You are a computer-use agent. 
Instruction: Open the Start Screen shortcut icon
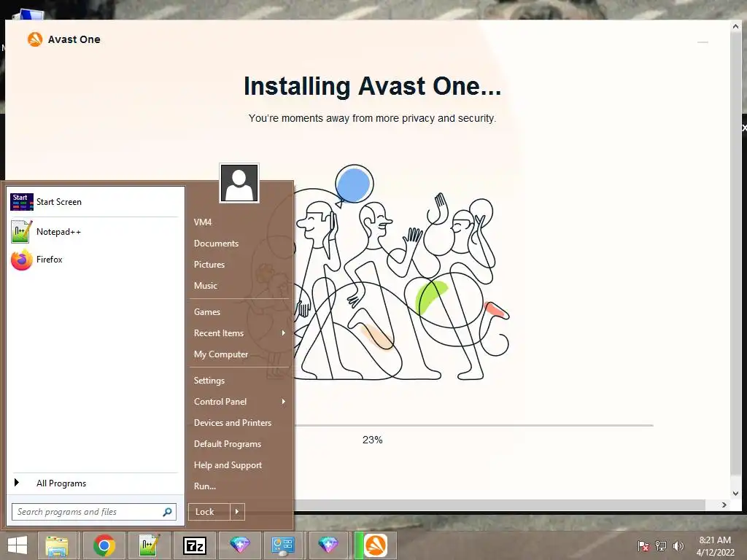click(x=21, y=202)
